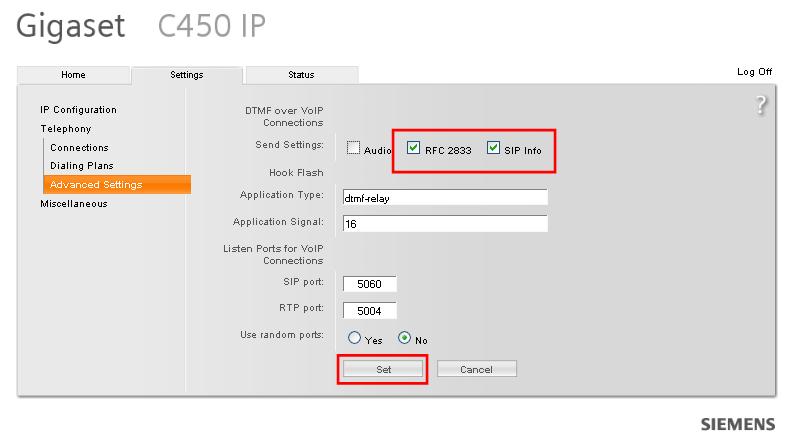The height and width of the screenshot is (446, 812).
Task: Select Yes for Use random ports
Action: pyautogui.click(x=354, y=338)
